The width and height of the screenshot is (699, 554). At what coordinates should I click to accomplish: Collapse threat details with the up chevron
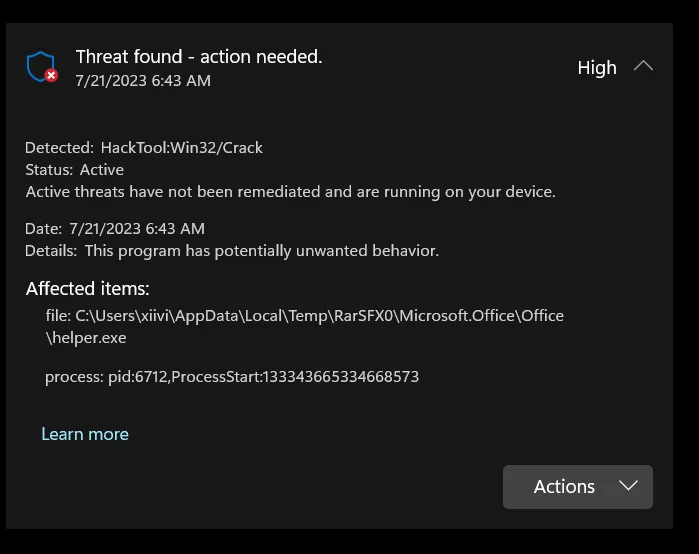(x=643, y=66)
